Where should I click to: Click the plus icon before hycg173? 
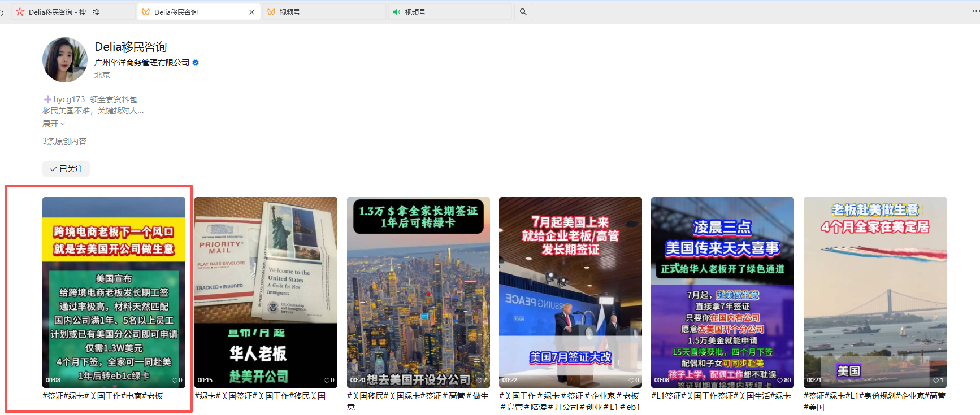pos(47,99)
